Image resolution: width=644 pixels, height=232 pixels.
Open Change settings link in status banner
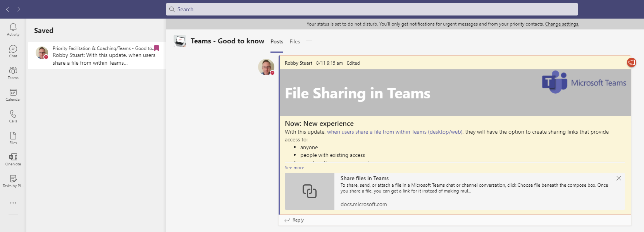click(x=562, y=24)
